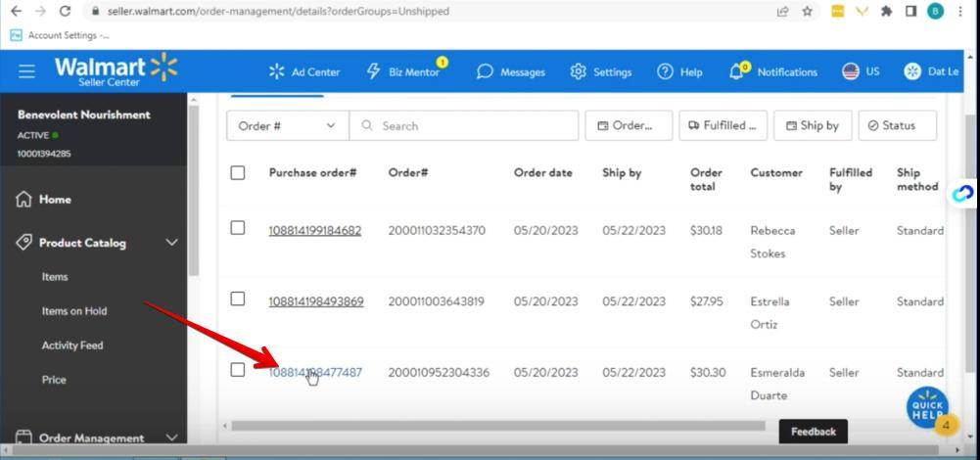The height and width of the screenshot is (460, 980).
Task: Open Messages
Action: (x=511, y=71)
